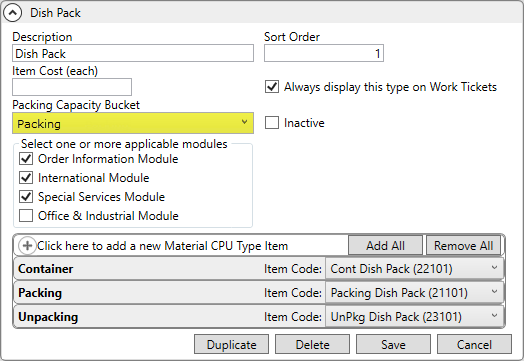The image size is (524, 361).
Task: Select the Container row label
Action: point(45,269)
